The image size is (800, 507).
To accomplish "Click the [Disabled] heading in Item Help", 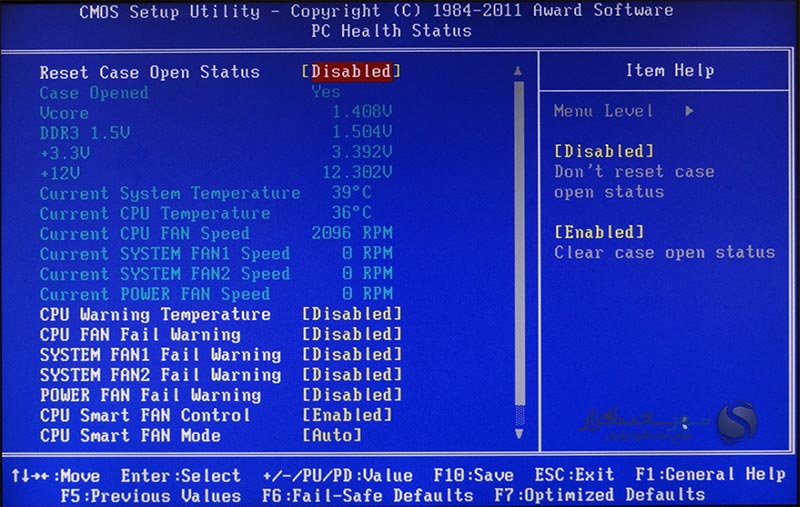I will point(604,151).
